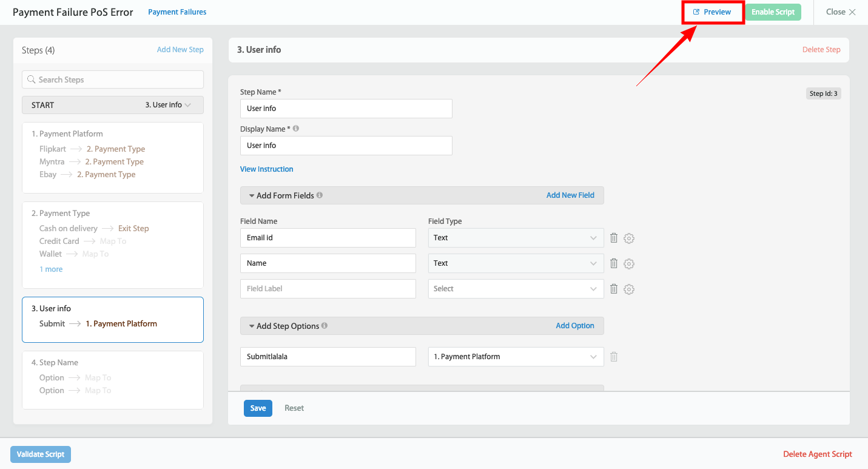Switch to the Payment Failures tab

[x=177, y=12]
